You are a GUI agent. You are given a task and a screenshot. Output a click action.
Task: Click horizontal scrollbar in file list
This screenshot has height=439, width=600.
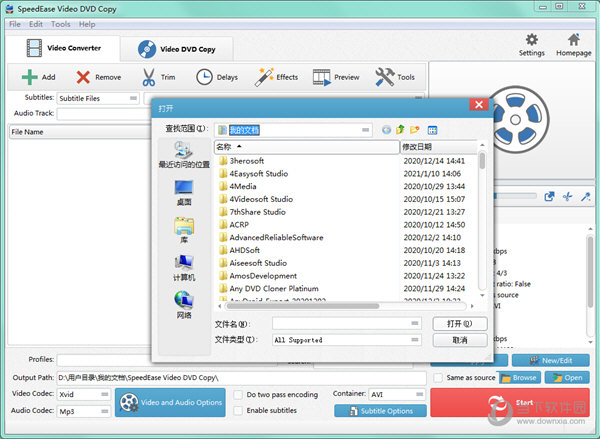pos(303,306)
